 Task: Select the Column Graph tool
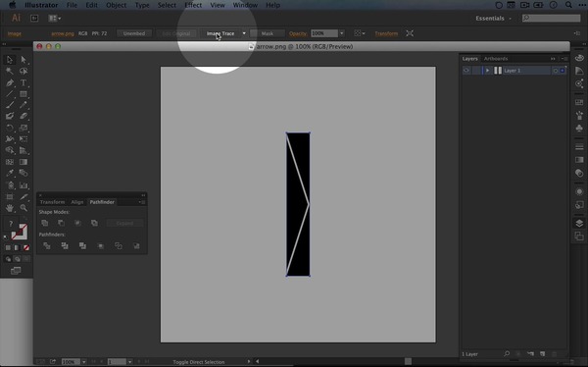[24, 184]
